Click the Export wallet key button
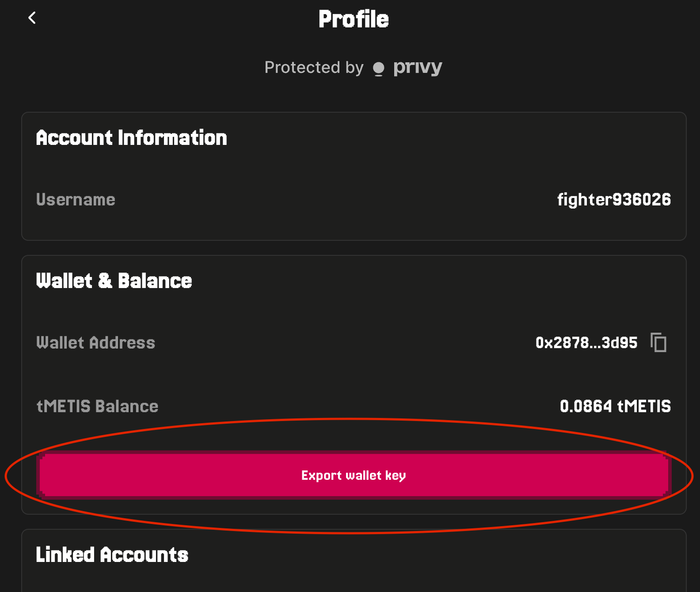The image size is (700, 592). pyautogui.click(x=354, y=475)
